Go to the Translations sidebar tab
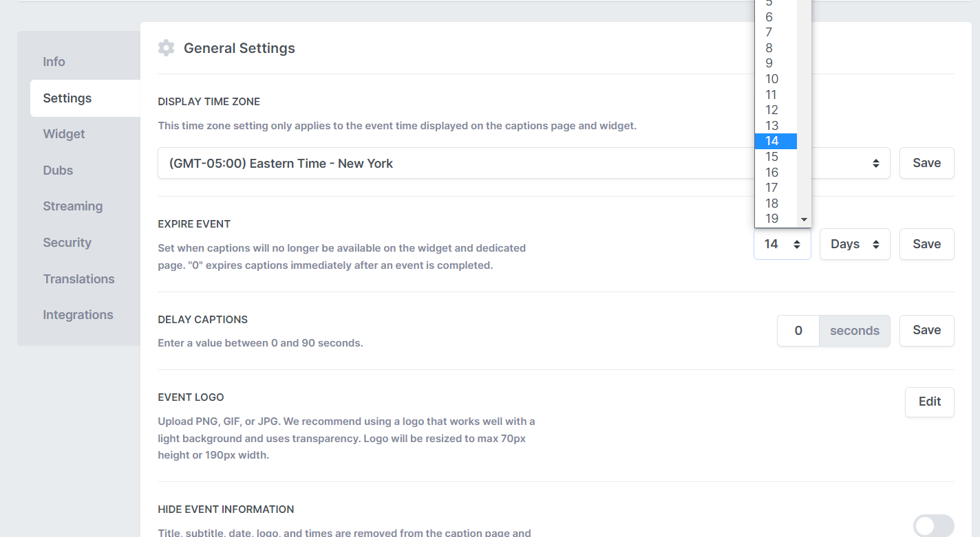980x537 pixels. coord(78,279)
